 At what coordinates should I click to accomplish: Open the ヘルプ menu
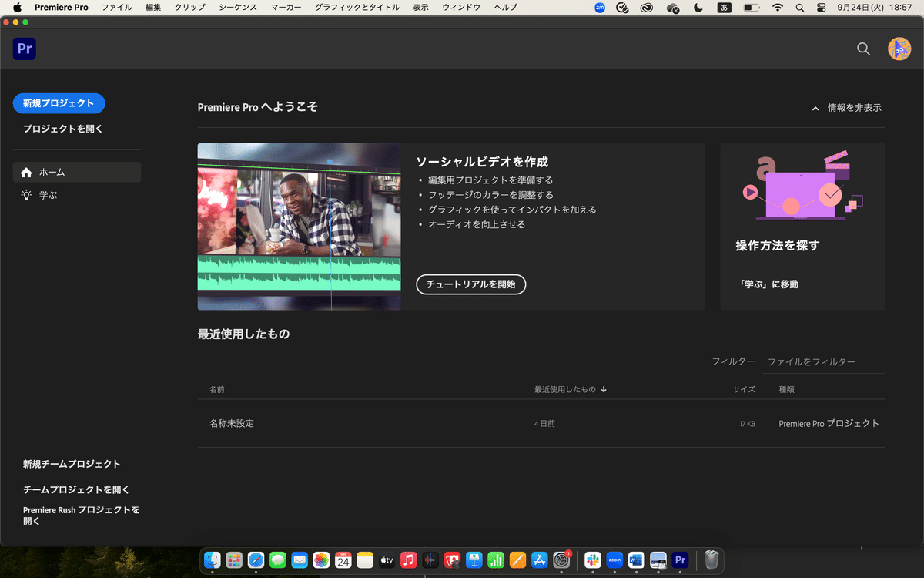click(x=505, y=8)
